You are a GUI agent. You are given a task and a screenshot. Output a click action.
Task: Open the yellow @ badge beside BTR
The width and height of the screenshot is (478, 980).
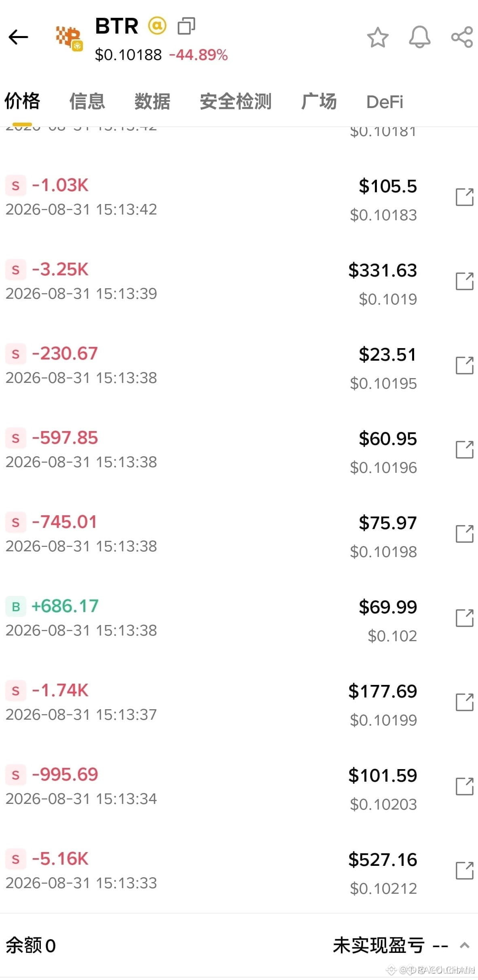pos(157,26)
